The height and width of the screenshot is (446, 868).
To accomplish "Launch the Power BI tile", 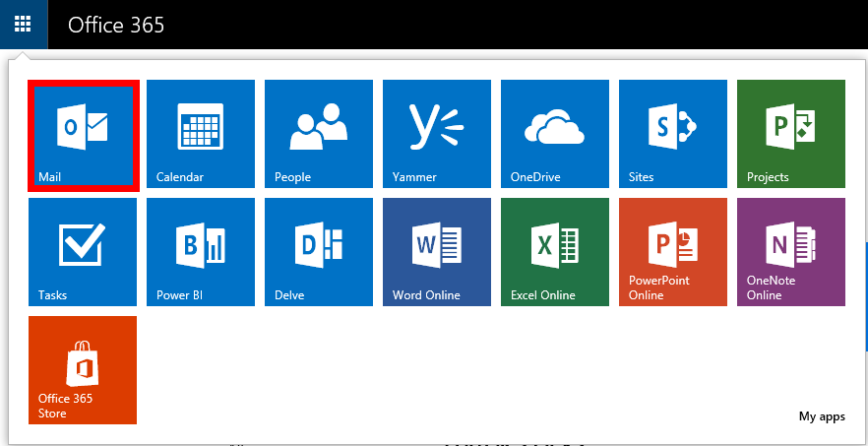I will 201,252.
